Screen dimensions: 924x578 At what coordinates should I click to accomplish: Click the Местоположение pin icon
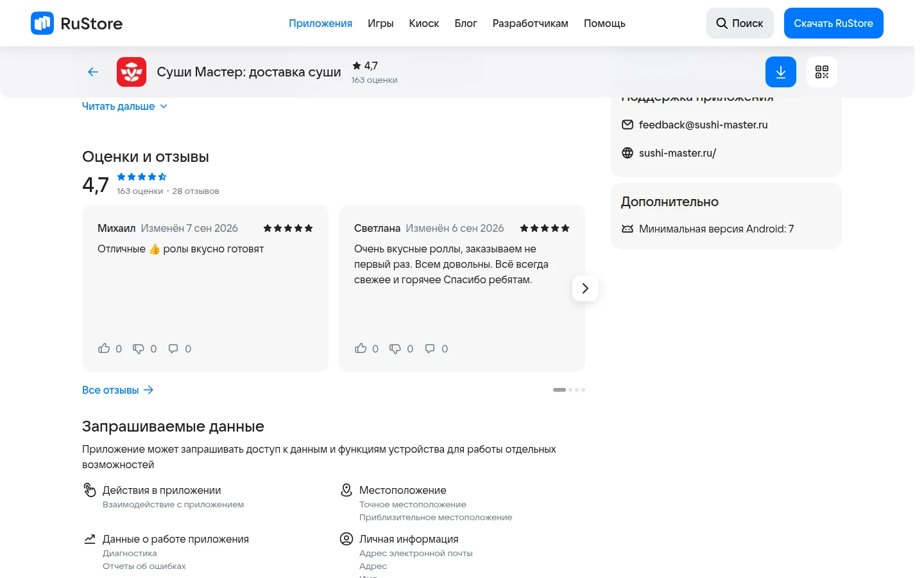click(x=346, y=490)
